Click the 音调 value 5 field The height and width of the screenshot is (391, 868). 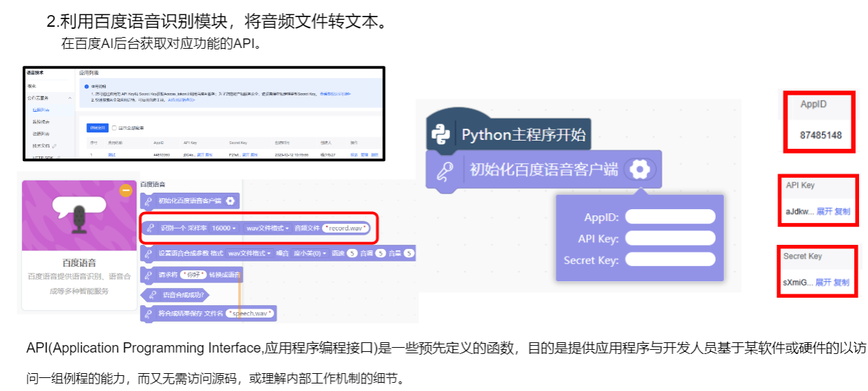381,253
